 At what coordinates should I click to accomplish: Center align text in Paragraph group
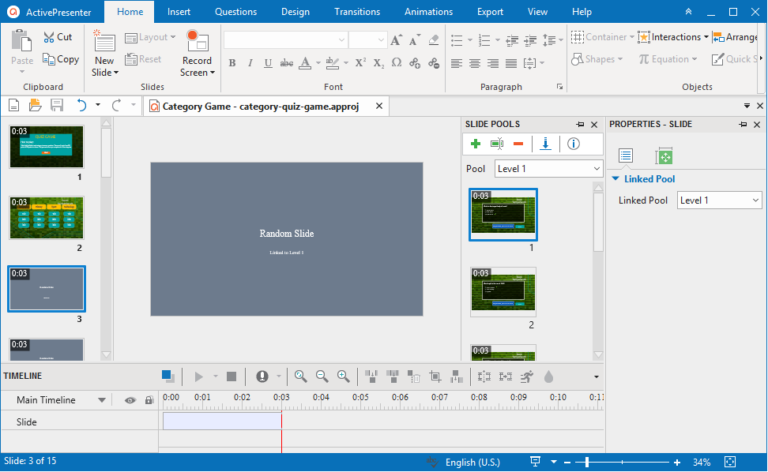474,63
